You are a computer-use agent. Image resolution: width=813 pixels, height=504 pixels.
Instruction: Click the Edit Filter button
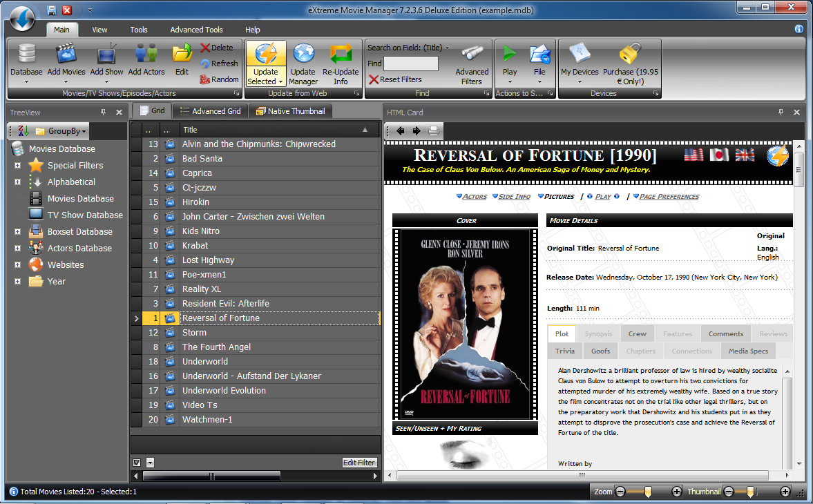point(358,463)
